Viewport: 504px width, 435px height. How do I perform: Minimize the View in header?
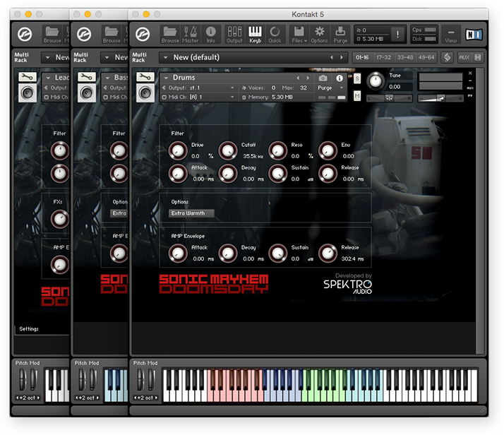pyautogui.click(x=451, y=35)
